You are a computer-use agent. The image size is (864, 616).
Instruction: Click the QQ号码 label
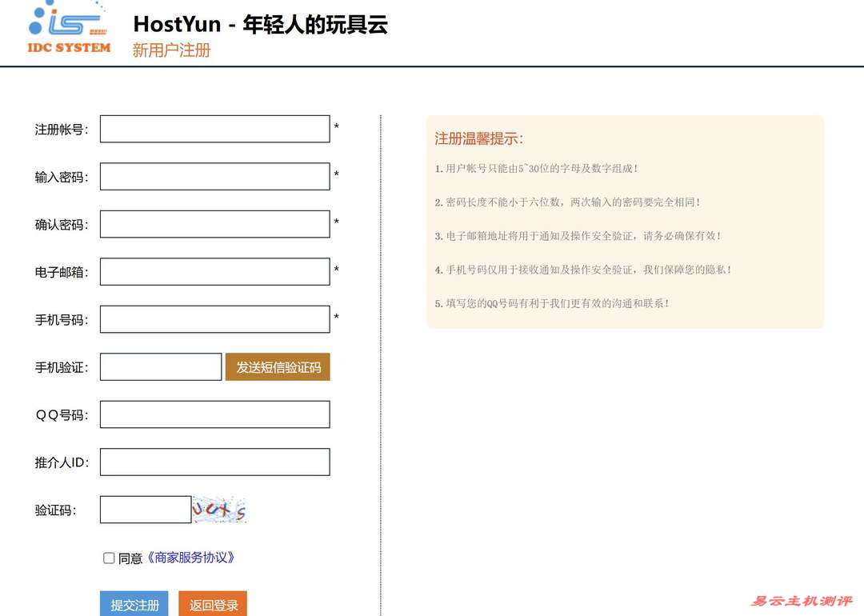pyautogui.click(x=62, y=415)
